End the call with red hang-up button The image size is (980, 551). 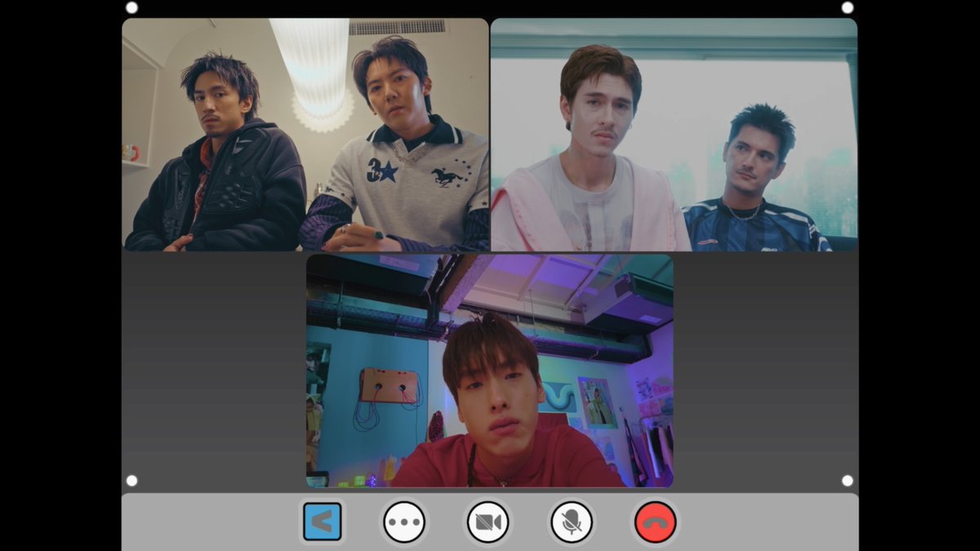pos(655,522)
